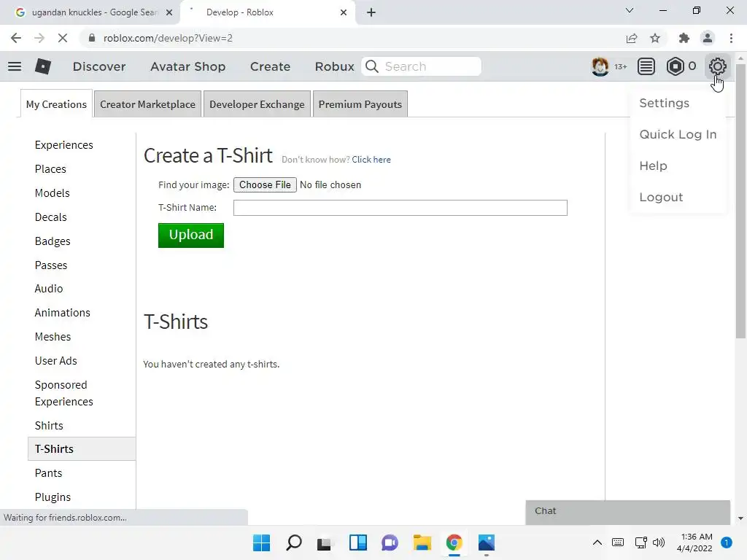The image size is (747, 560).
Task: Select Pants in the sidebar
Action: (x=48, y=472)
